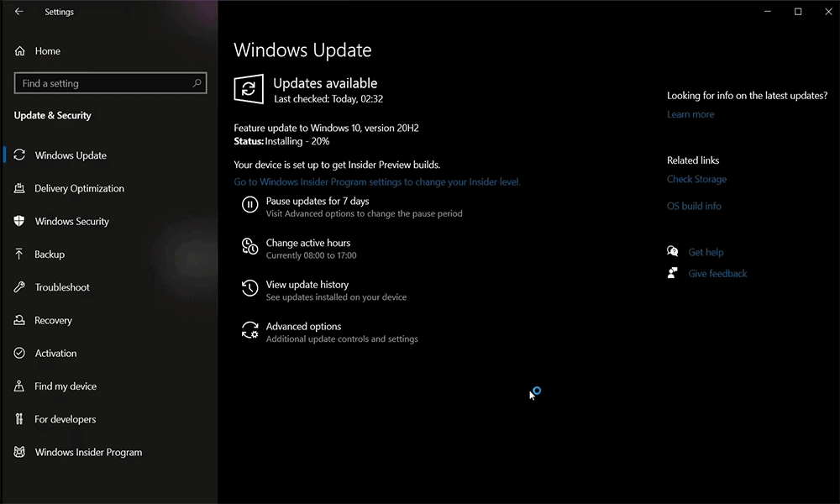The height and width of the screenshot is (504, 840).
Task: Open For developers settings
Action: [x=66, y=419]
